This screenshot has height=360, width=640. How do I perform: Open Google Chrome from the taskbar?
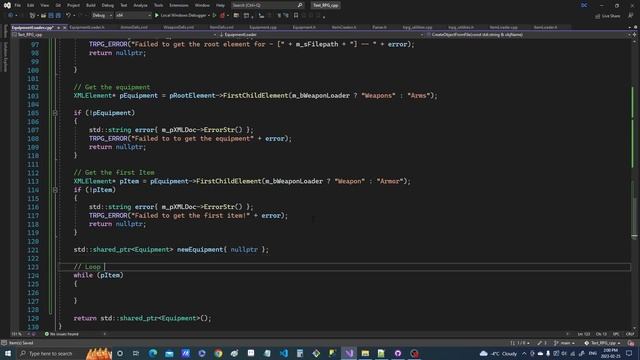(x=218, y=353)
